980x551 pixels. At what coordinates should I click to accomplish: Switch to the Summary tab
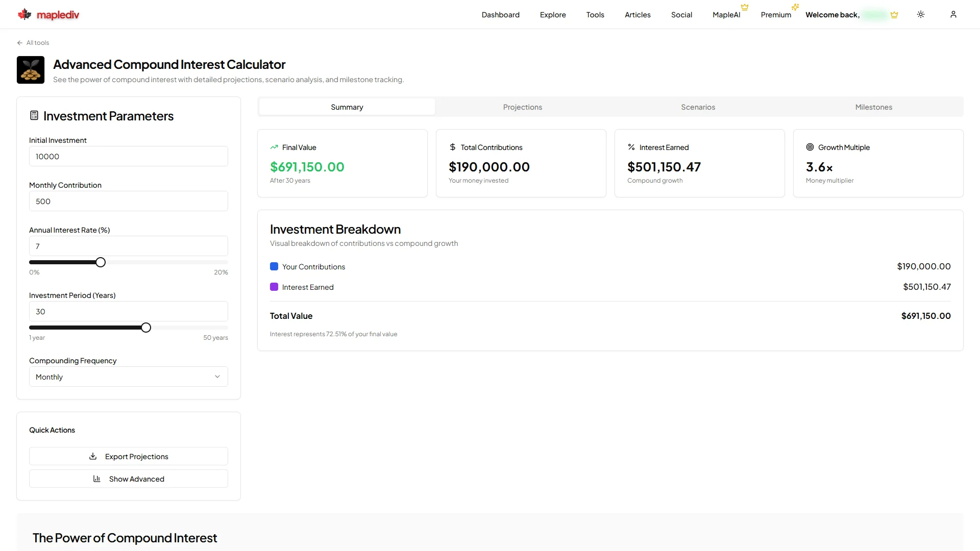347,107
